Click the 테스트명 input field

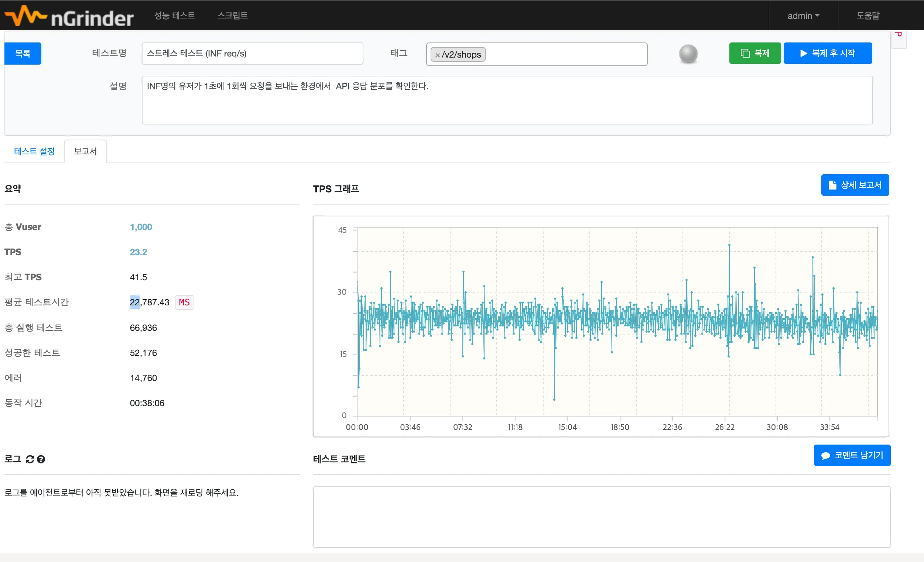(252, 54)
